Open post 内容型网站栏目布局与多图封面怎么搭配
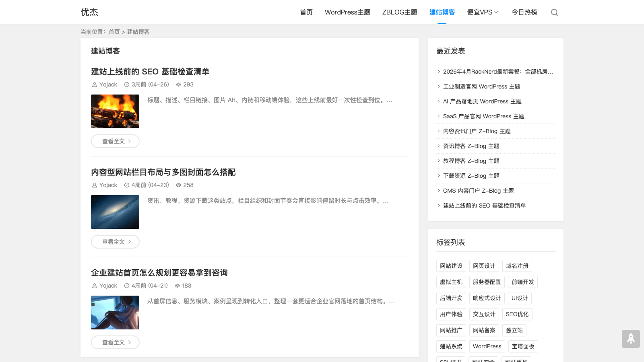 tap(163, 172)
